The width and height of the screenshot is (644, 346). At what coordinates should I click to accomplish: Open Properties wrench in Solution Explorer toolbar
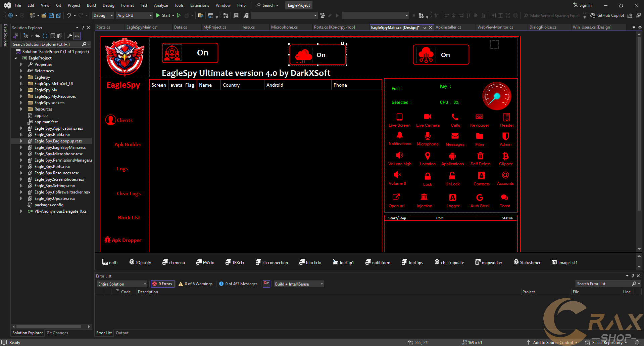point(70,36)
